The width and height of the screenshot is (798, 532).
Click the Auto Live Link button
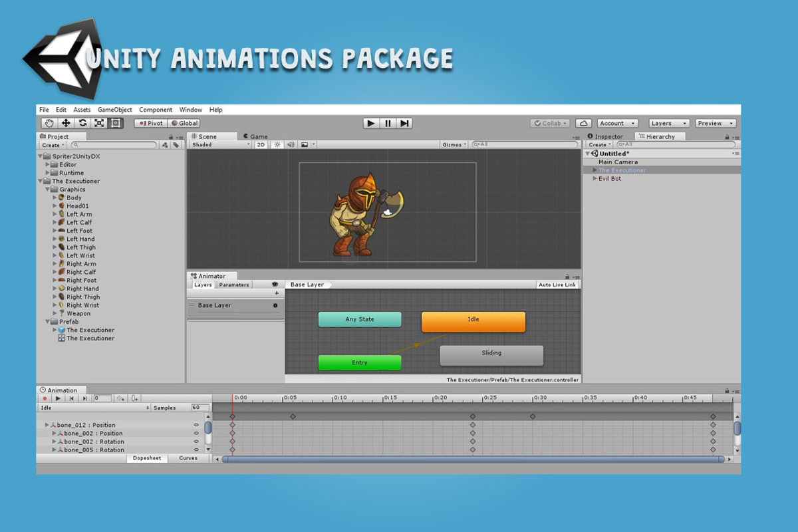coord(557,285)
